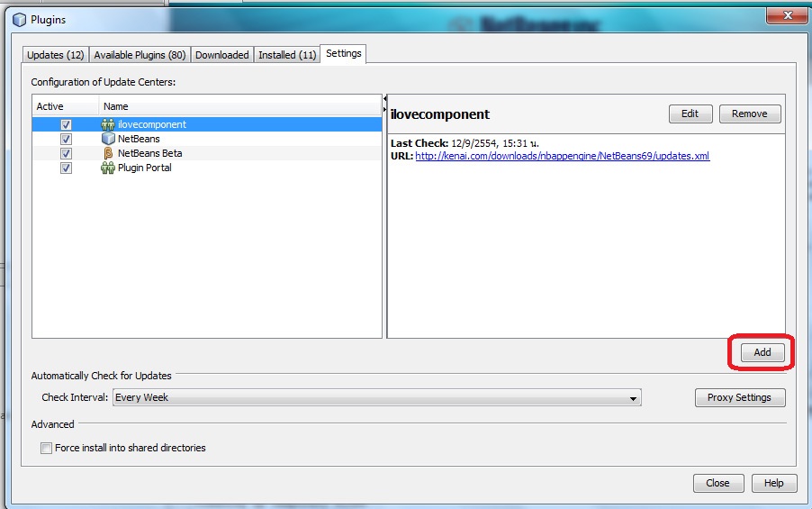Open Proxy Settings

[739, 397]
